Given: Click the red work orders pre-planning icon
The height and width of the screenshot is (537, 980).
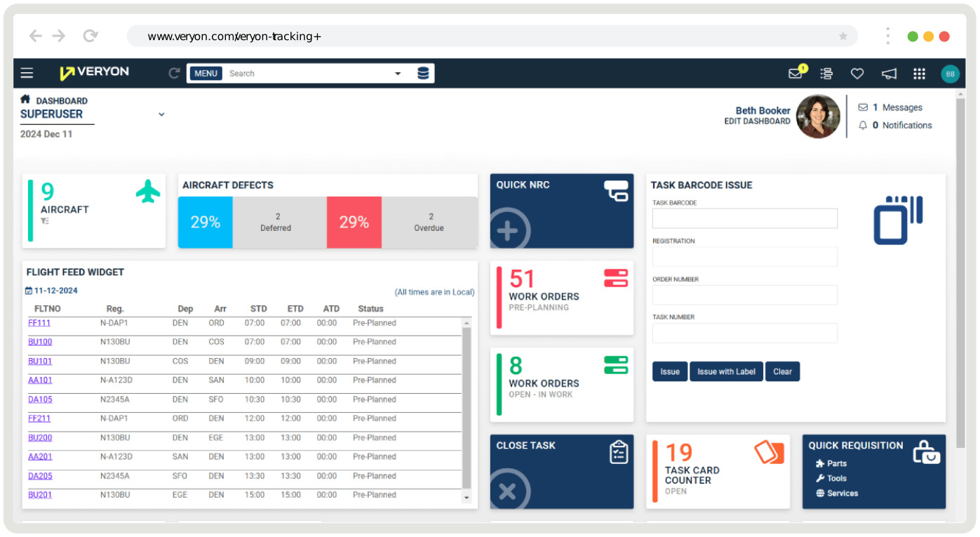Looking at the screenshot, I should click(x=616, y=279).
